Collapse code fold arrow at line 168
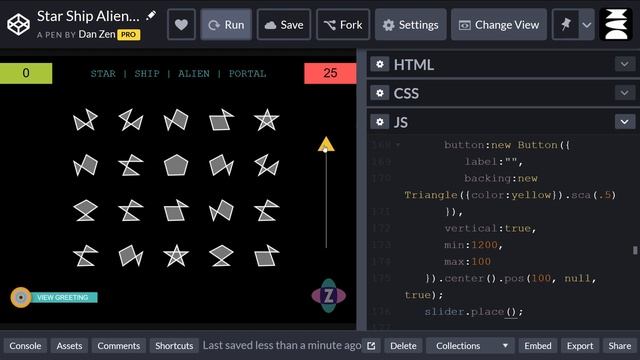This screenshot has width=640, height=360. click(398, 145)
